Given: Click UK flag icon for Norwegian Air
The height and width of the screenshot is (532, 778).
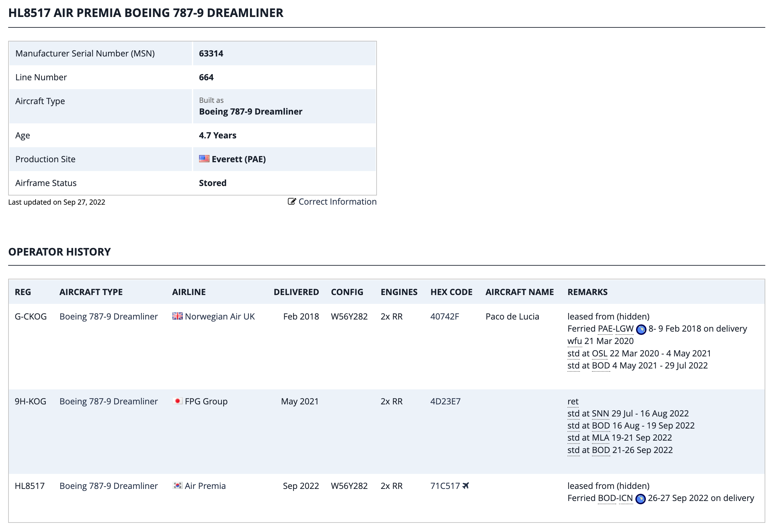Looking at the screenshot, I should point(178,316).
